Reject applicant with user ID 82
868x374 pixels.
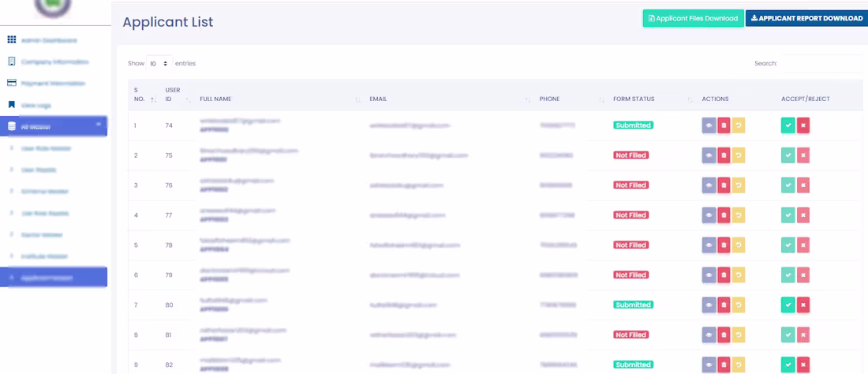coord(803,365)
